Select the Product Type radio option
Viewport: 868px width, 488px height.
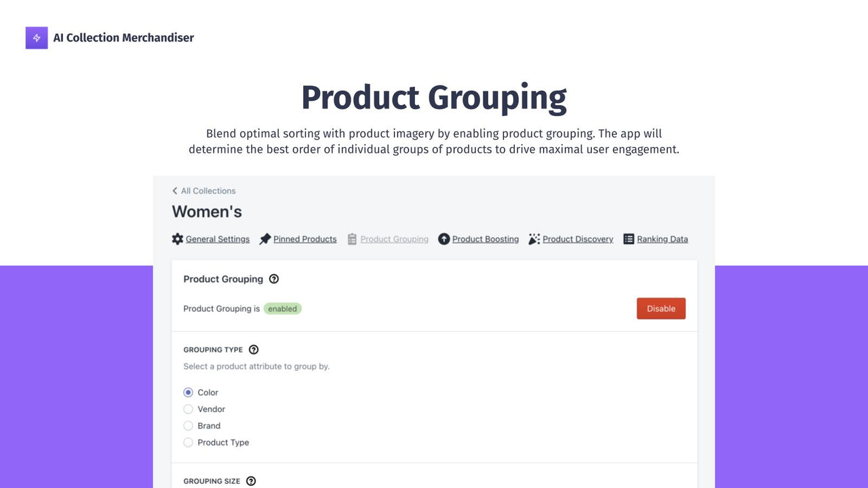point(188,442)
